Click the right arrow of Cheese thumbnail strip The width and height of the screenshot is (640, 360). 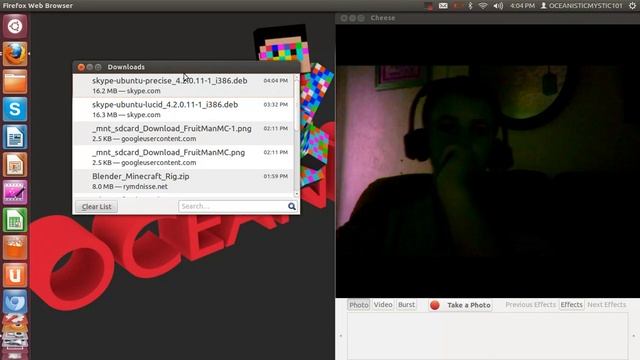[634, 336]
